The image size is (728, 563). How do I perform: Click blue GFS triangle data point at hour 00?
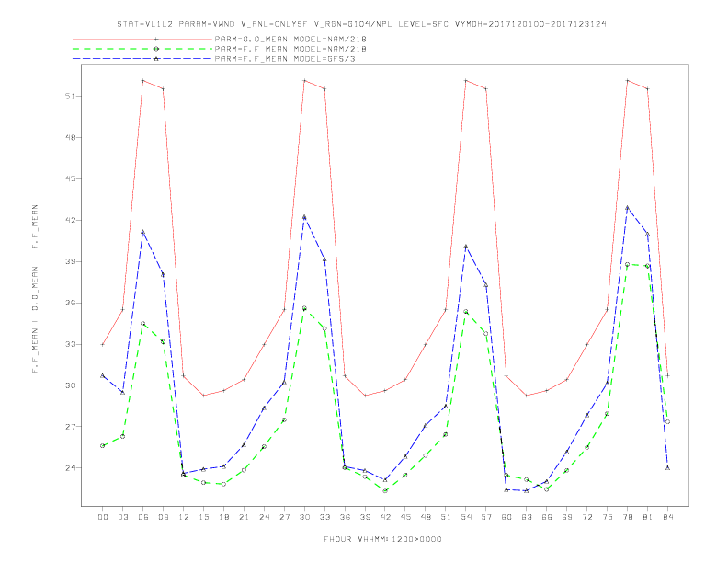coord(103,375)
